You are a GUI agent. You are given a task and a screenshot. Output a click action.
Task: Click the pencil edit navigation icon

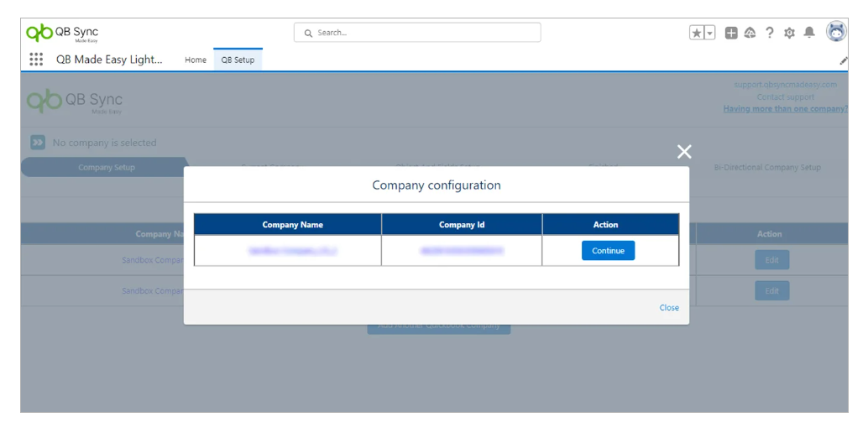click(843, 60)
